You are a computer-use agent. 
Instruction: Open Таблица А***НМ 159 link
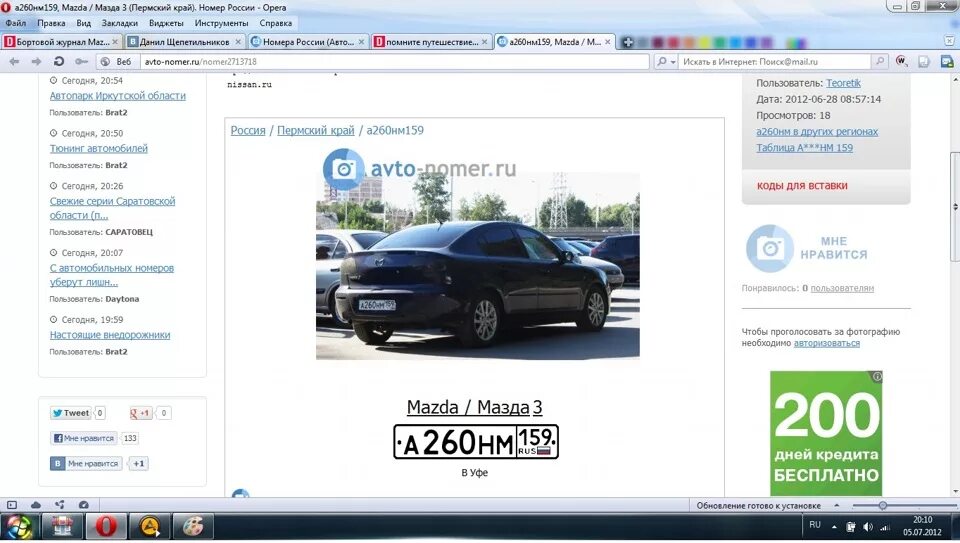point(804,148)
